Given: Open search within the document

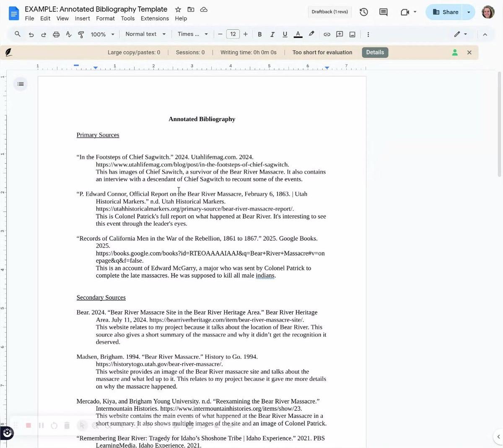Looking at the screenshot, I should pos(17,34).
